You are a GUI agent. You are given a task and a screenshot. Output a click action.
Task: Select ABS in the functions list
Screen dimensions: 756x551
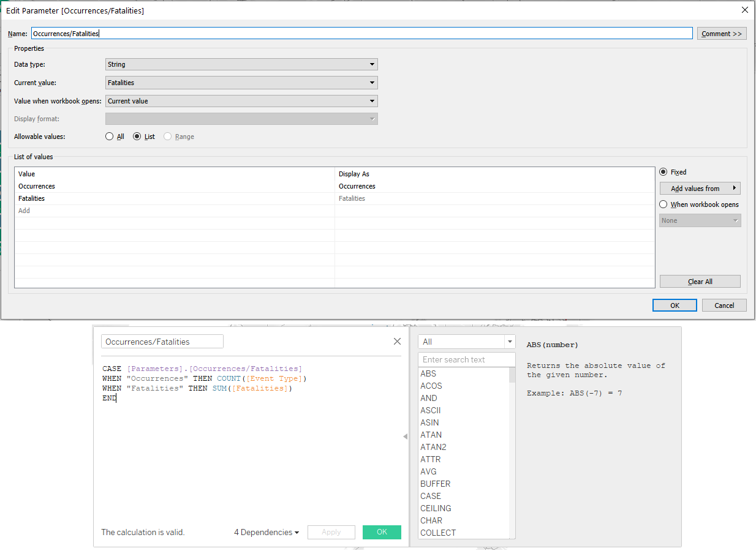[x=428, y=373]
